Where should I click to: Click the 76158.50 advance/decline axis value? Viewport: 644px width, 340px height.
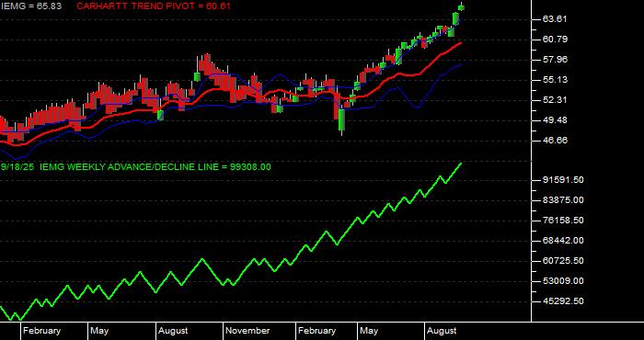tap(563, 221)
